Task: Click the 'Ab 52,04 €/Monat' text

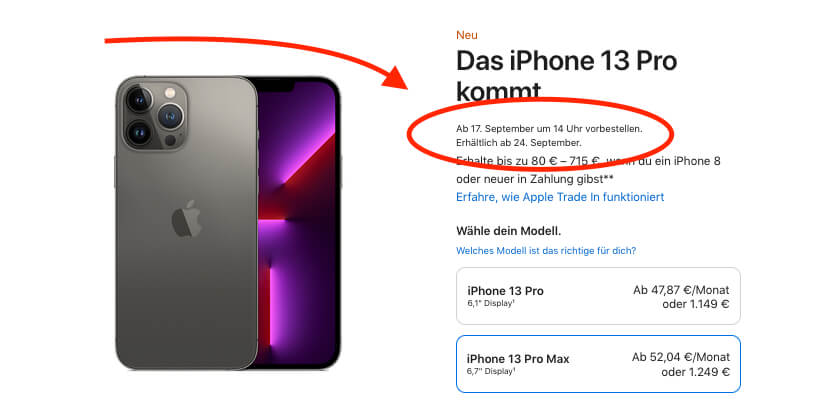Action: click(681, 357)
